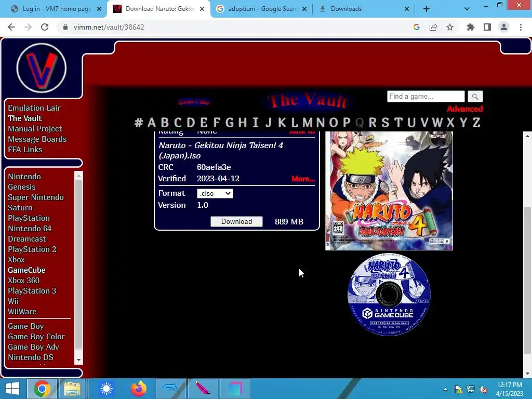Browse games under the # symbol

[138, 122]
